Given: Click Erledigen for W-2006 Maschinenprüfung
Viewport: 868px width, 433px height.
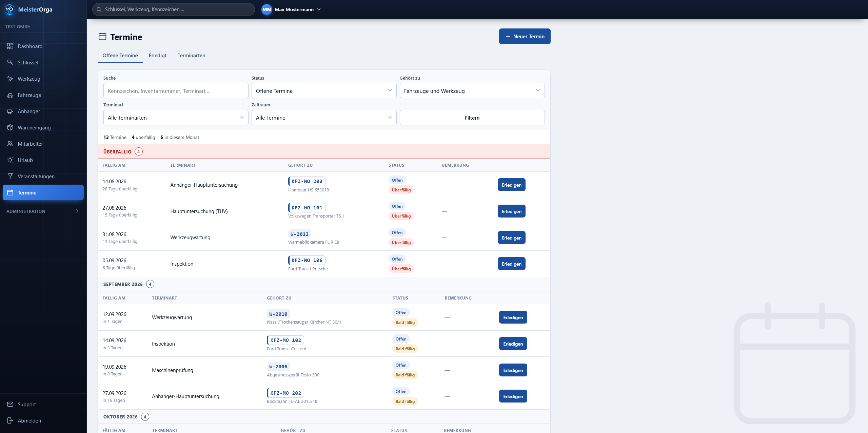Looking at the screenshot, I should pyautogui.click(x=513, y=370).
